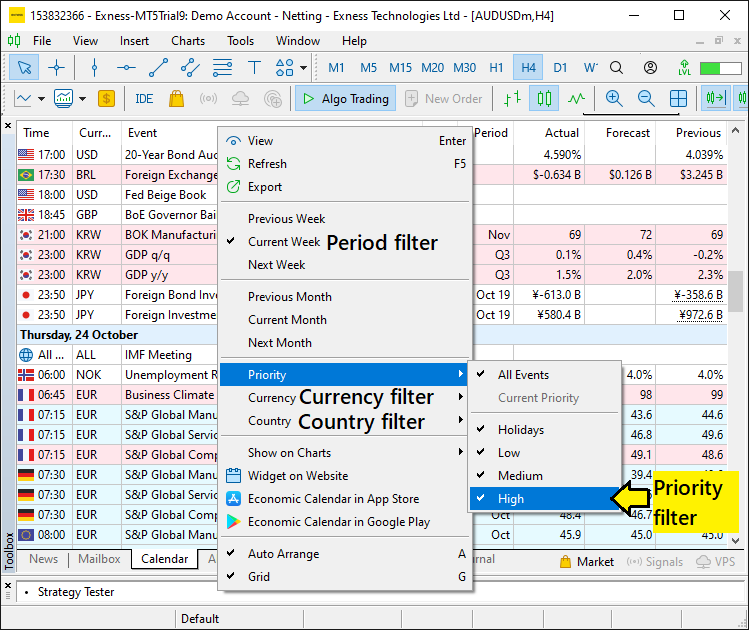Viewport: 749px width, 630px height.
Task: Toggle the Holidays priority option
Action: click(x=521, y=430)
